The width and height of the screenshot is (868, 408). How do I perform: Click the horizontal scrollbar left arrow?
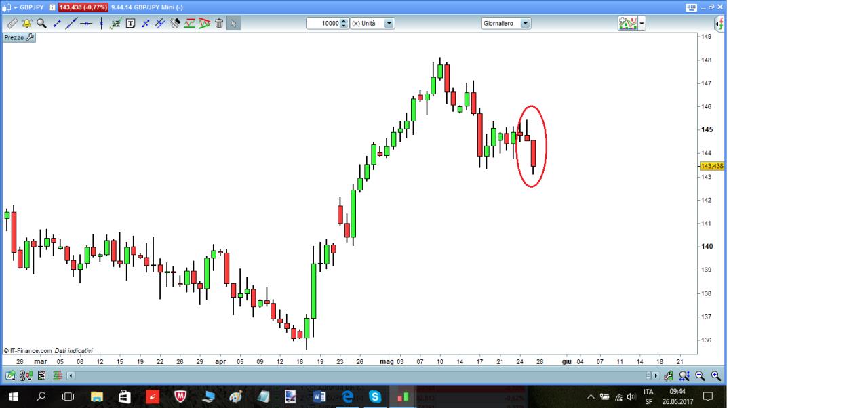(x=71, y=375)
